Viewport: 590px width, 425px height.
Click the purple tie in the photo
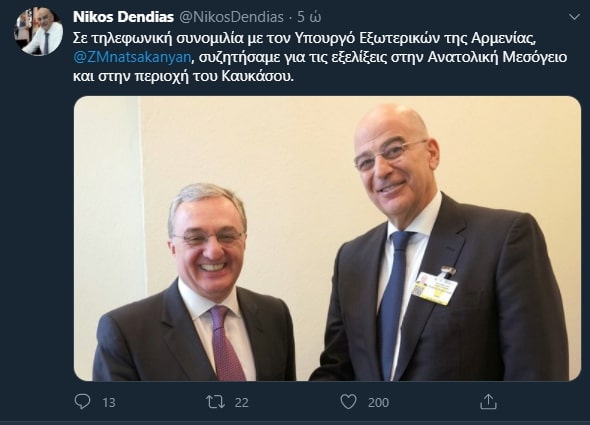click(x=226, y=343)
